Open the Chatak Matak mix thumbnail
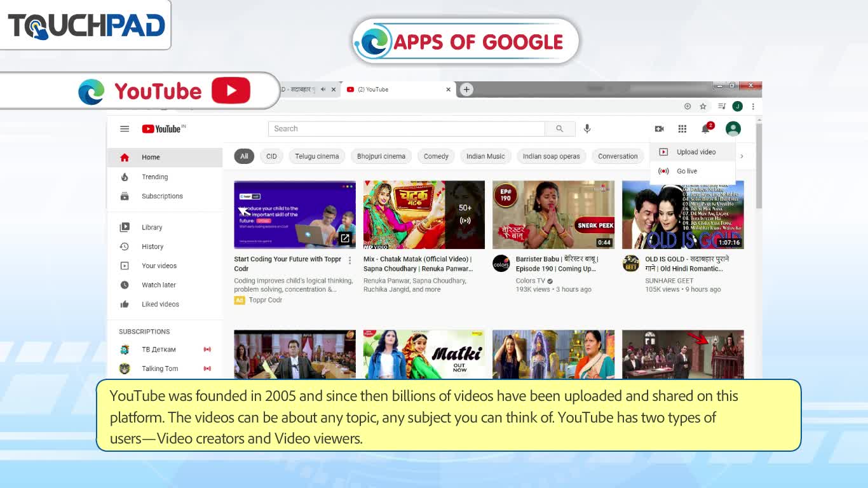The height and width of the screenshot is (488, 868). point(424,215)
